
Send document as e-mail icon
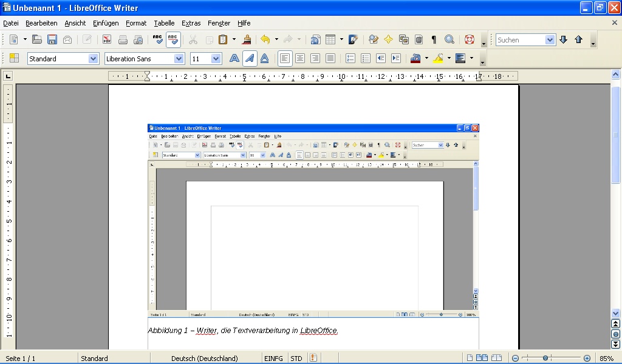67,39
